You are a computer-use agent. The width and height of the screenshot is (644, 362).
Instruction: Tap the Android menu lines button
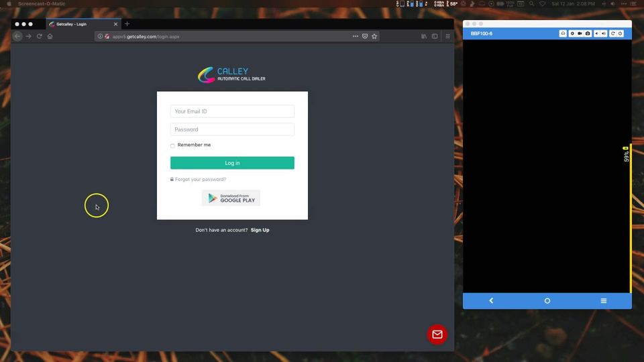pyautogui.click(x=603, y=301)
